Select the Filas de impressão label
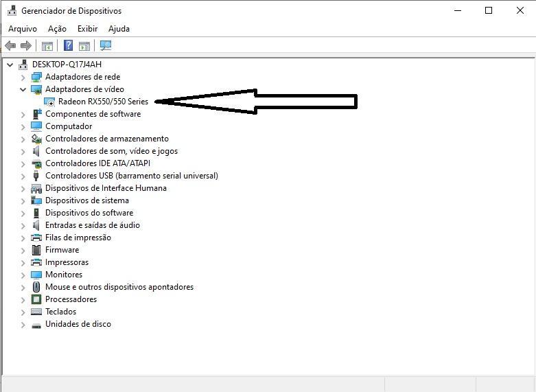The image size is (536, 392). 78,238
